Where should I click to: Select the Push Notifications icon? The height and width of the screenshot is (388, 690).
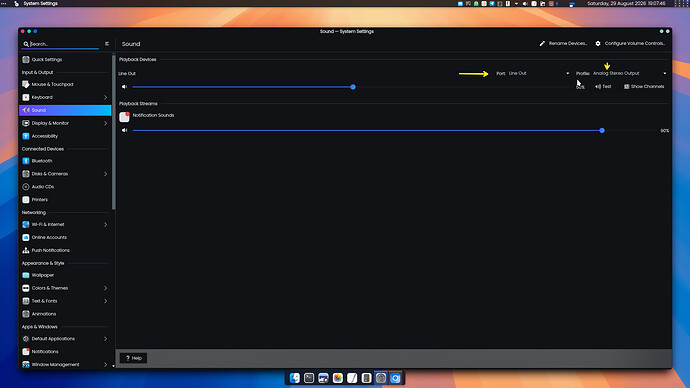(x=26, y=250)
